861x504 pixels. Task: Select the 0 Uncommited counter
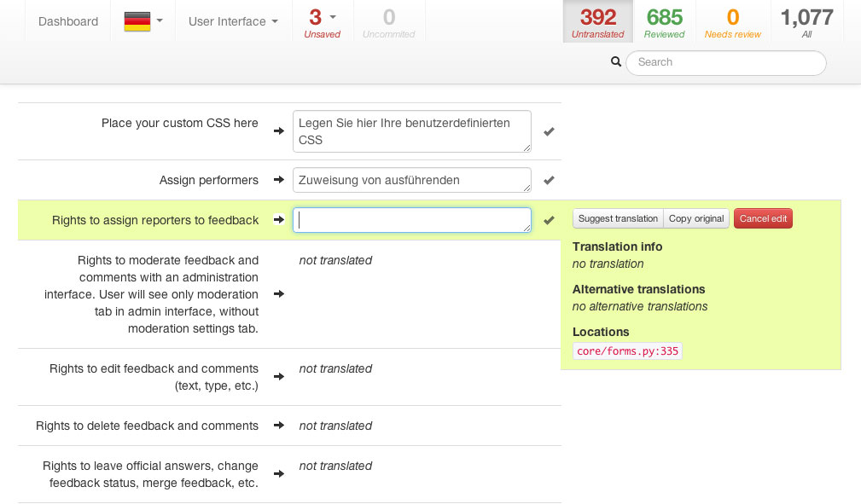[x=389, y=21]
